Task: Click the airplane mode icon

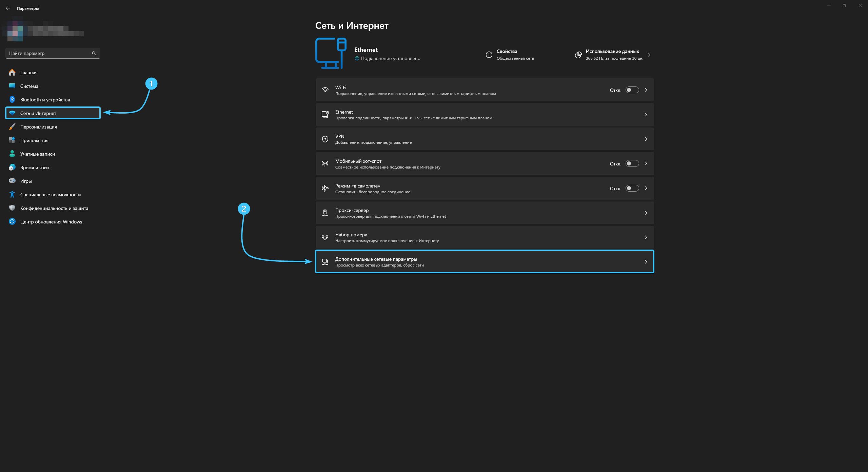Action: click(x=325, y=188)
